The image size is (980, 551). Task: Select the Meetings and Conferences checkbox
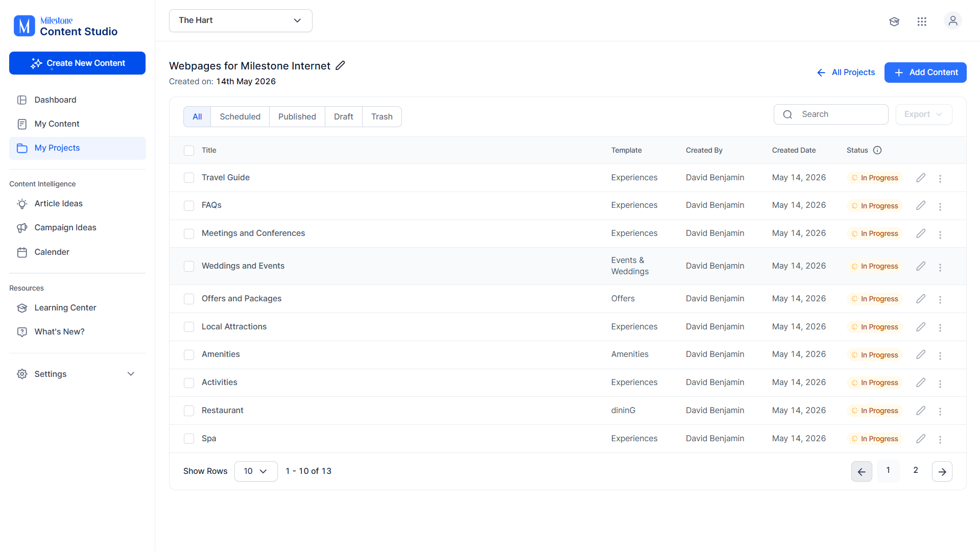point(189,233)
